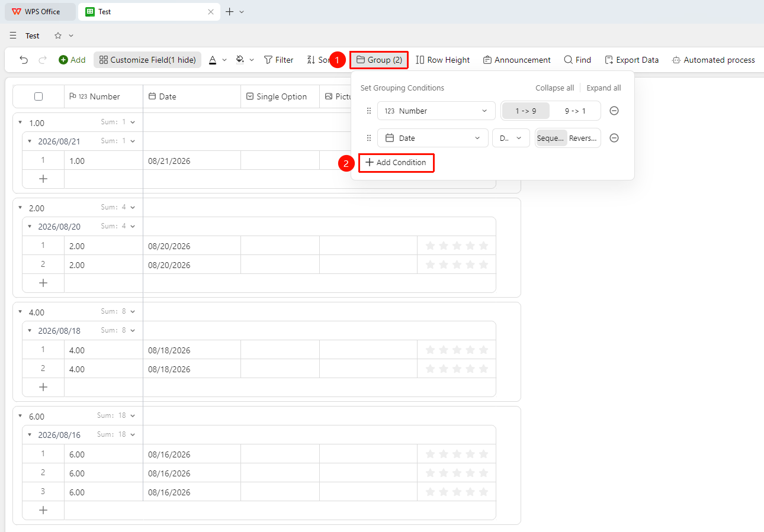Select the 1 -> 9 sort order
764x532 pixels.
click(525, 111)
